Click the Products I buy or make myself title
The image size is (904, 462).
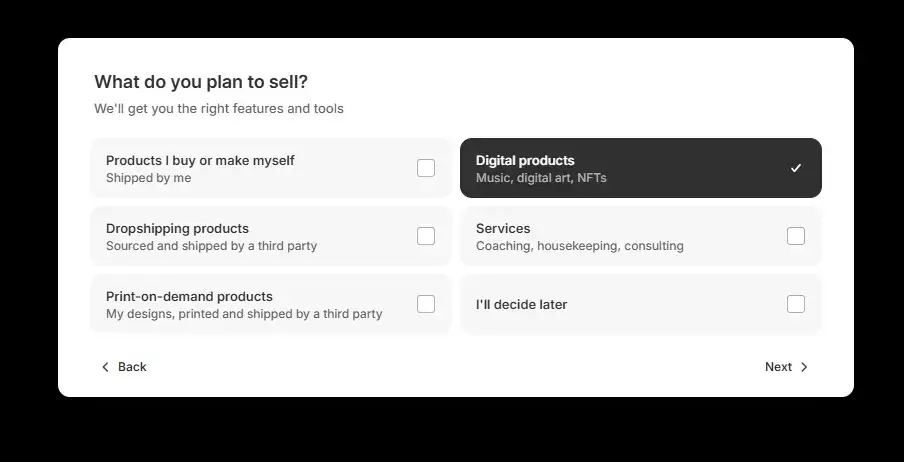pyautogui.click(x=200, y=160)
